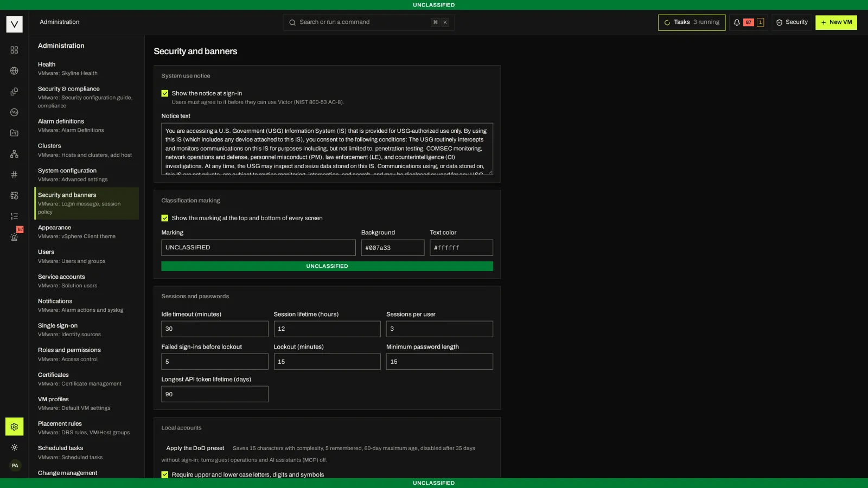Toggle Show the marking at top and bottom
The width and height of the screenshot is (868, 488).
pyautogui.click(x=165, y=218)
